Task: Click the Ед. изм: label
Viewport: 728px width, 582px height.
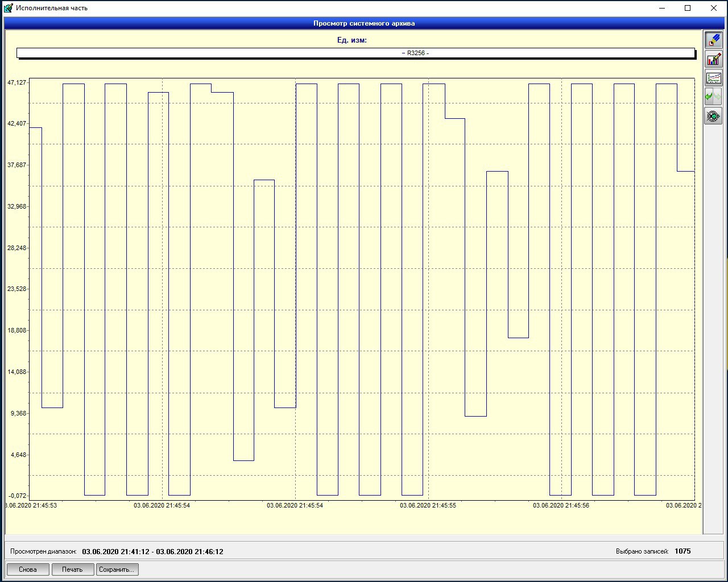Action: pos(352,40)
